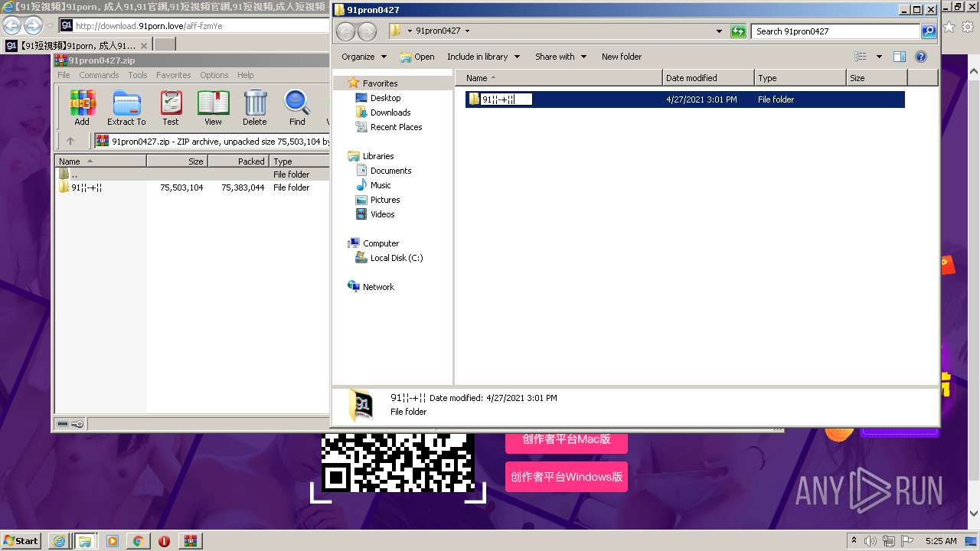Select Network in navigation pane
This screenshot has width=980, height=551.
pos(378,287)
